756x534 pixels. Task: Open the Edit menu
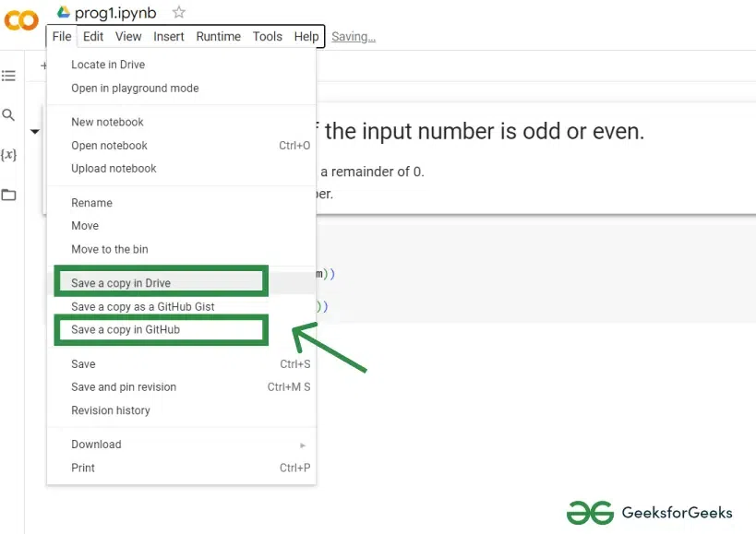click(93, 37)
